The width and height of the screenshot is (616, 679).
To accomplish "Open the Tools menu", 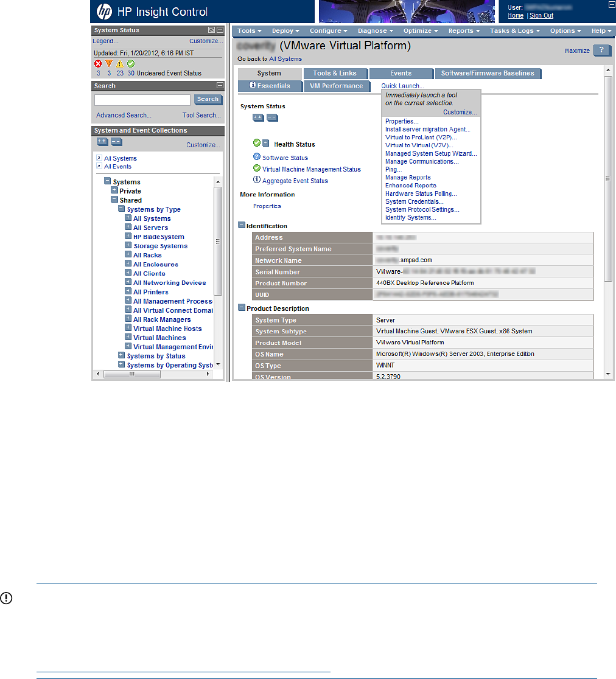I will pyautogui.click(x=250, y=31).
